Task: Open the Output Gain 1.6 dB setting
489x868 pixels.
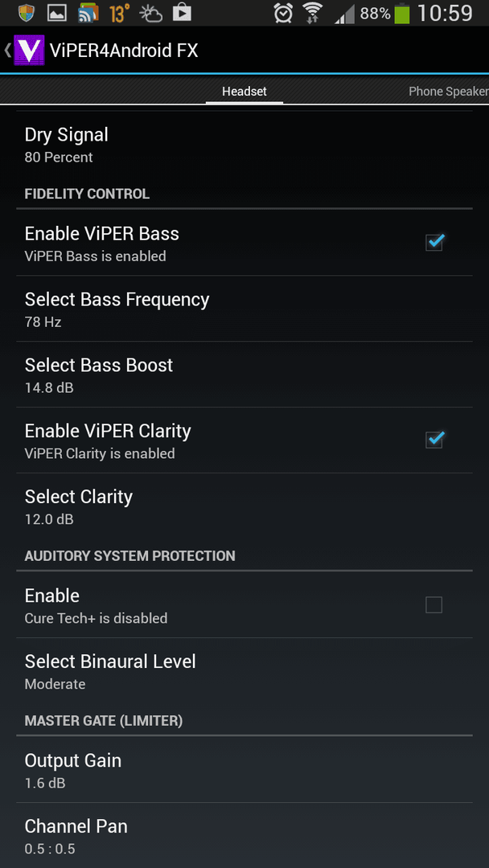Action: [x=244, y=769]
